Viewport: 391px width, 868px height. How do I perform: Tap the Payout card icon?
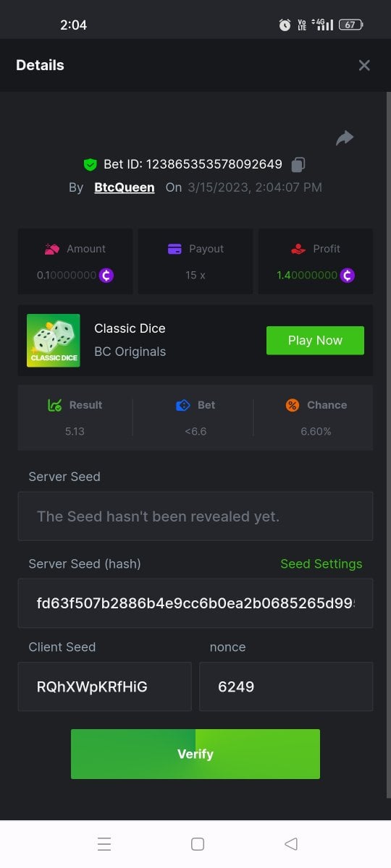(x=175, y=249)
